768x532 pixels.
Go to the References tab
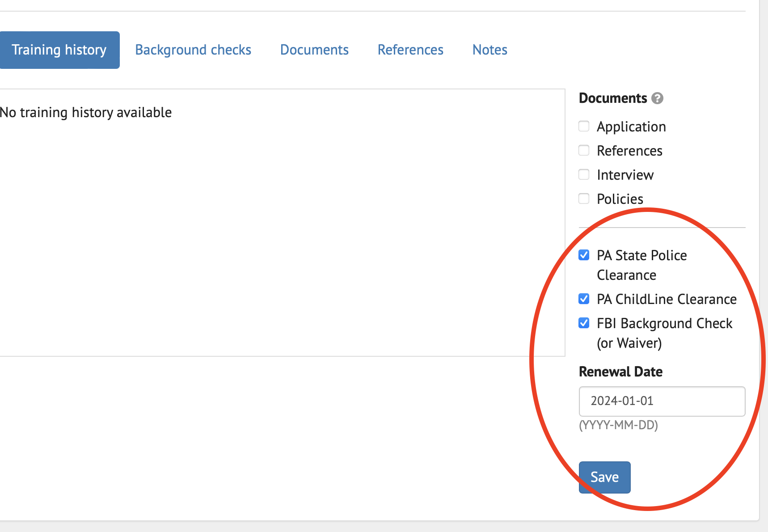point(410,50)
